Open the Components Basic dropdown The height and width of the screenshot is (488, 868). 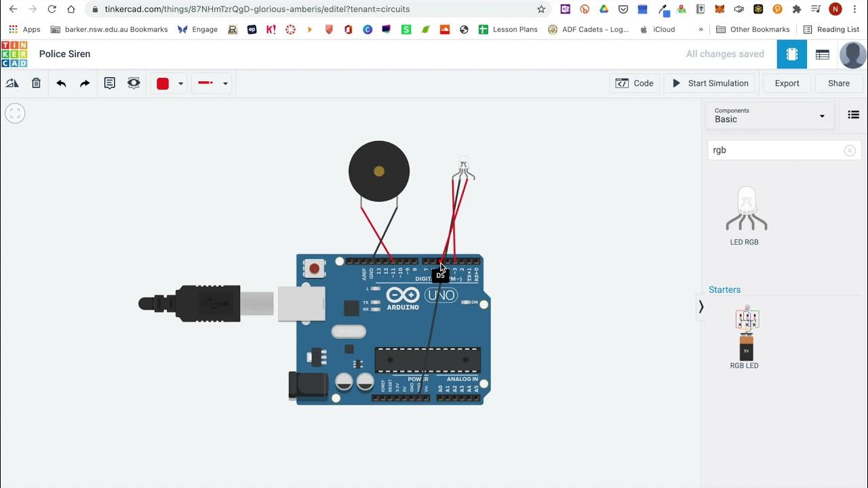(770, 115)
